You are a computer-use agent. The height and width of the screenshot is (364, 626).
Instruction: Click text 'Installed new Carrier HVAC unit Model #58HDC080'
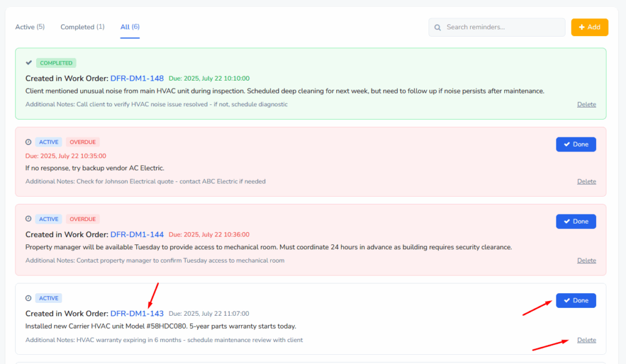(161, 326)
